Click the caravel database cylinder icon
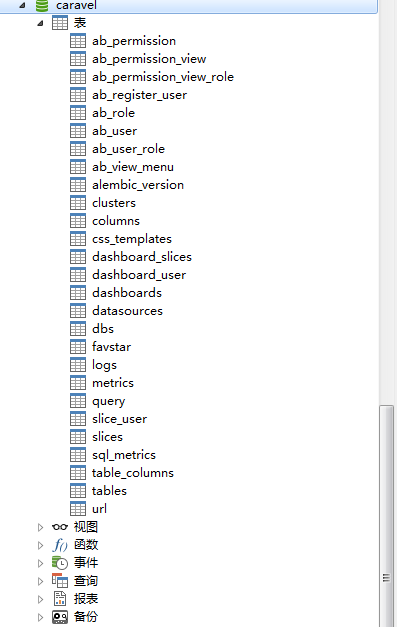 click(x=42, y=6)
